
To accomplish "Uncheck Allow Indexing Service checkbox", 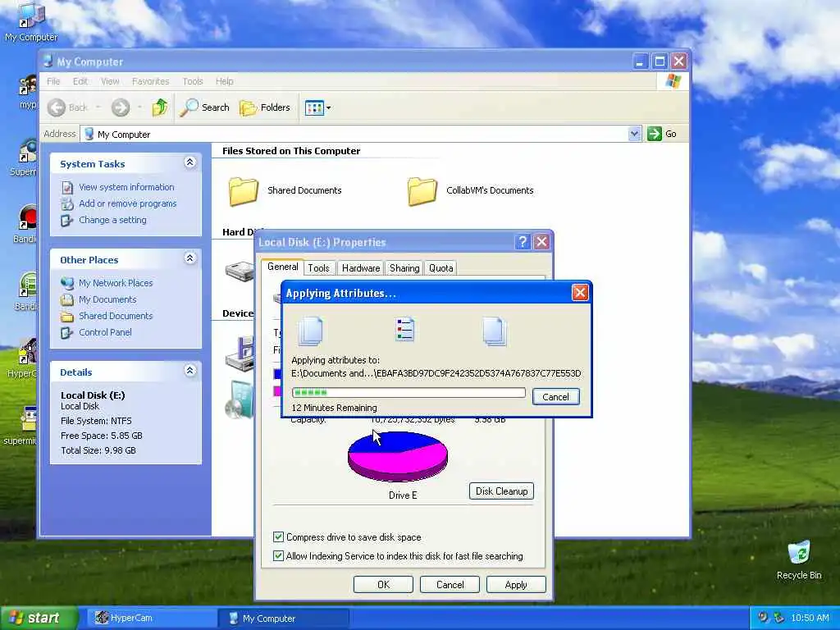I will tap(278, 555).
